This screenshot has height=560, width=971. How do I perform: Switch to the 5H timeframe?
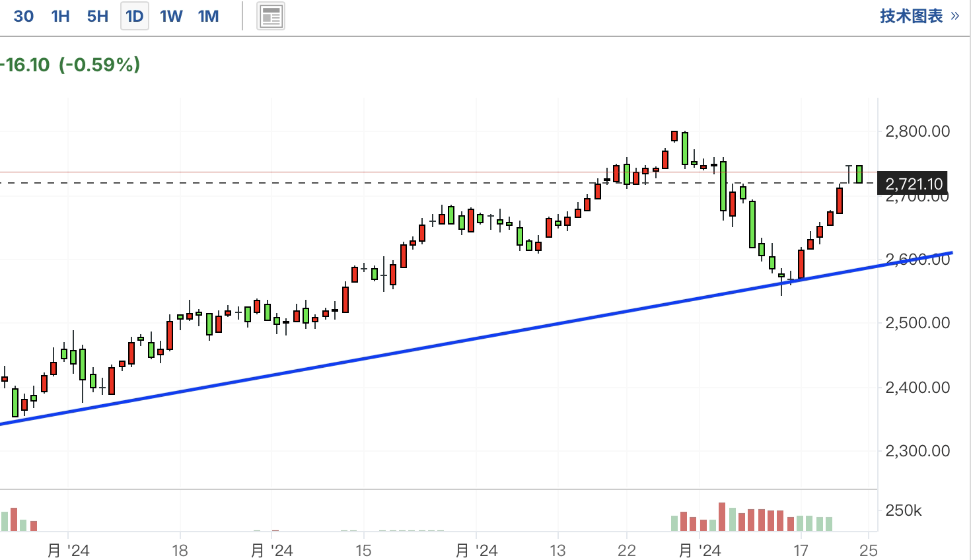click(x=97, y=16)
